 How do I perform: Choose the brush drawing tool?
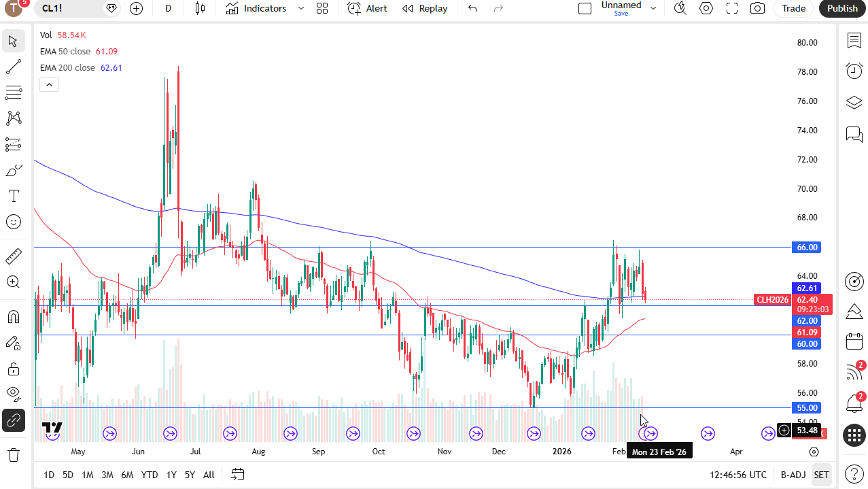13,170
